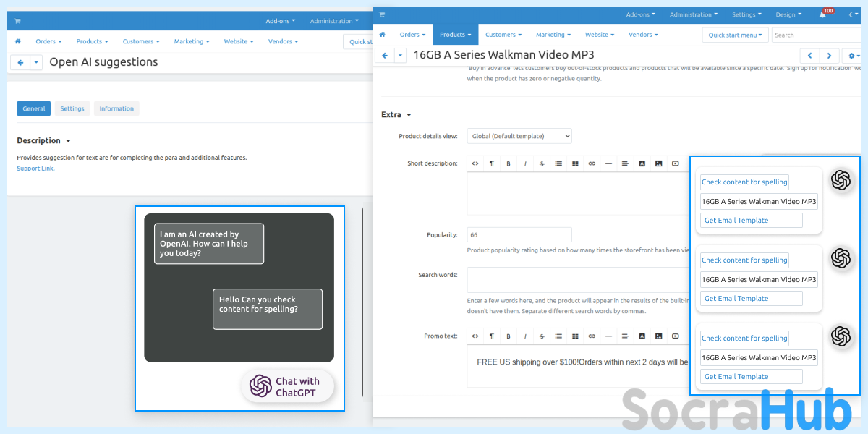Toggle HTML source icon in Promo text toolbar
Image resolution: width=868 pixels, height=434 pixels.
point(475,336)
